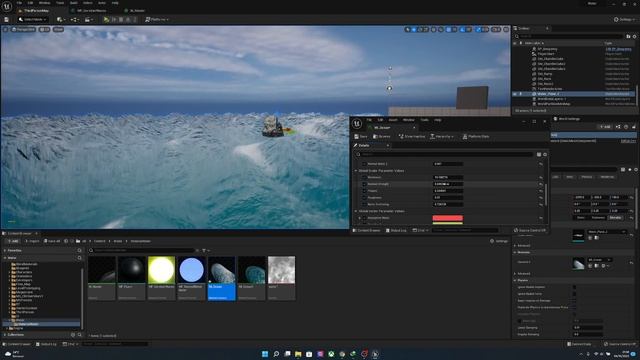This screenshot has height=360, width=640.
Task: Switch to the M_Ocean editor tab
Action: 137,11
